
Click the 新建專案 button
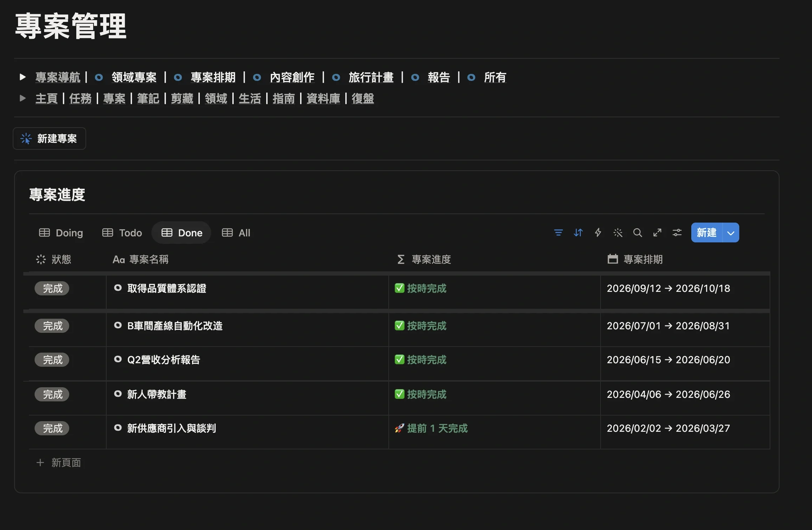[x=49, y=139]
